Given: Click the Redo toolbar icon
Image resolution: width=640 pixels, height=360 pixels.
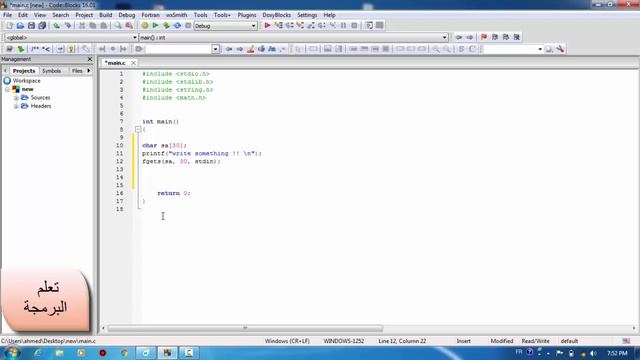Looking at the screenshot, I should pos(68,26).
